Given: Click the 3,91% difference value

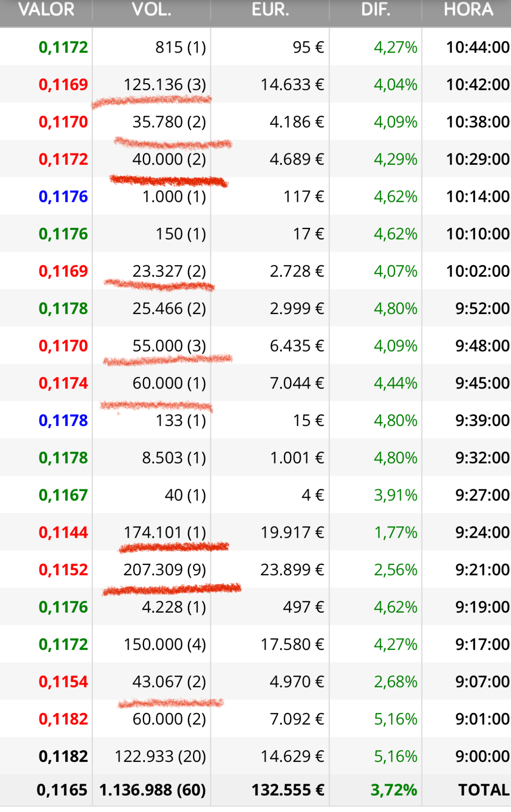Looking at the screenshot, I should pyautogui.click(x=396, y=495).
